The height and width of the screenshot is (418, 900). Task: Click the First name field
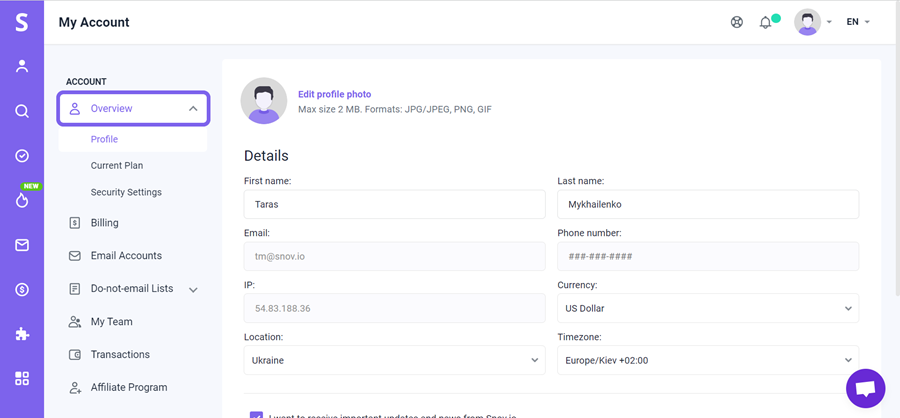click(394, 204)
